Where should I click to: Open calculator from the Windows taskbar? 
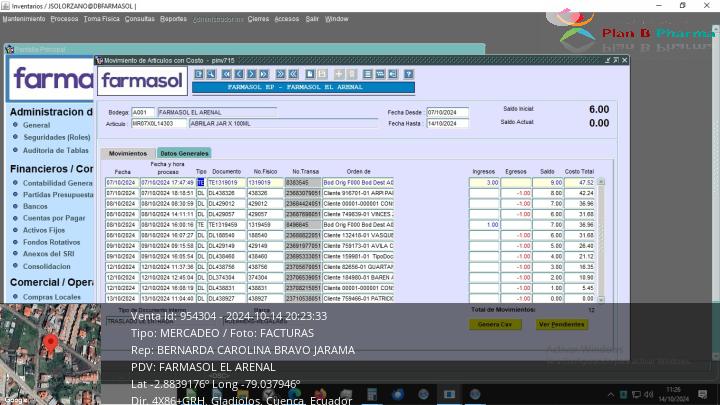(372, 394)
